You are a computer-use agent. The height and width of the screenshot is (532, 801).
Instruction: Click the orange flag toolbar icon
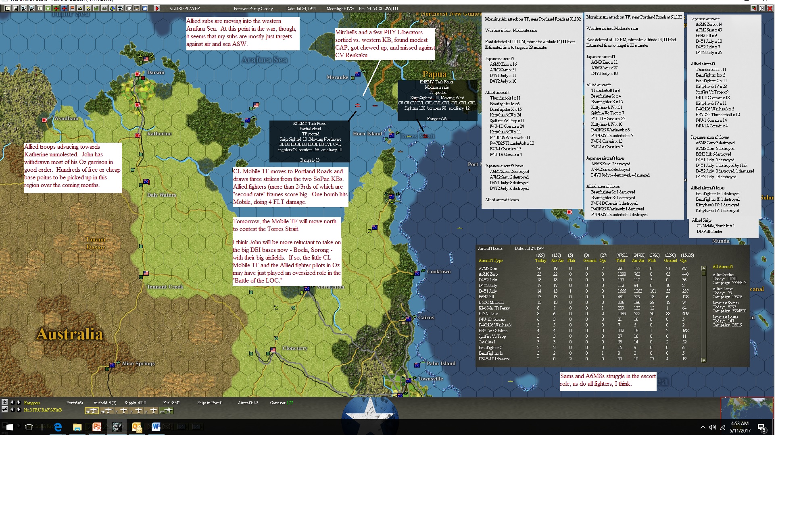72,8
